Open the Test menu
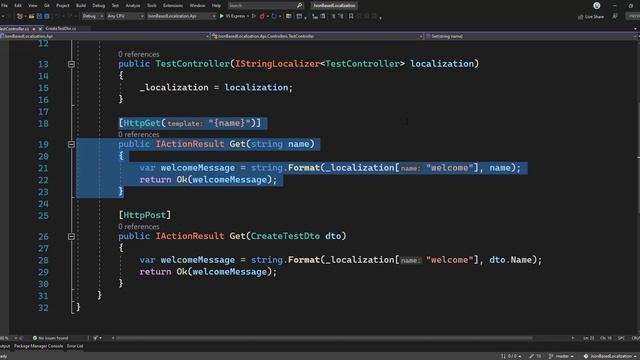The height and width of the screenshot is (360, 640). 116,5
